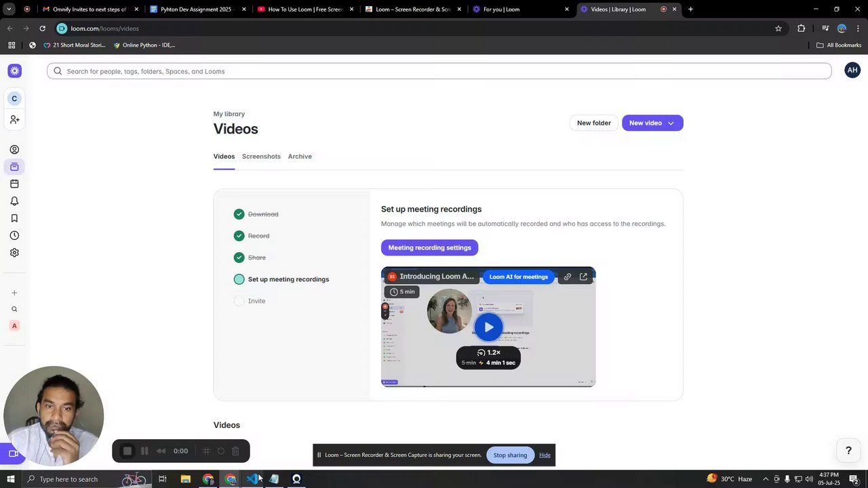Screen dimensions: 868x488
Task: Open Windows Task View
Action: coord(163,479)
